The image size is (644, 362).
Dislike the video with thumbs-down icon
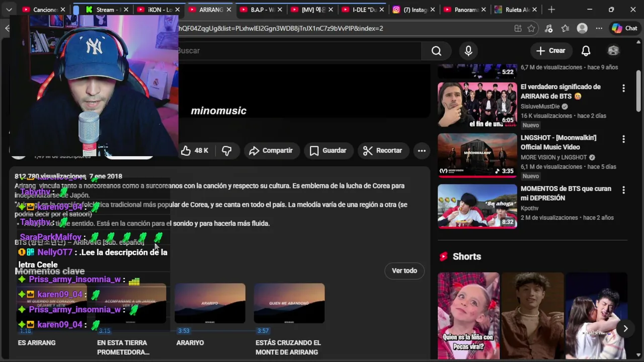click(227, 150)
